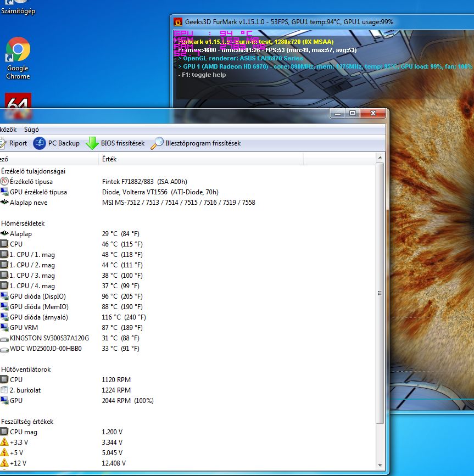The height and width of the screenshot is (476, 474).
Task: Click CPU temperature row chip icon
Action: pyautogui.click(x=4, y=244)
